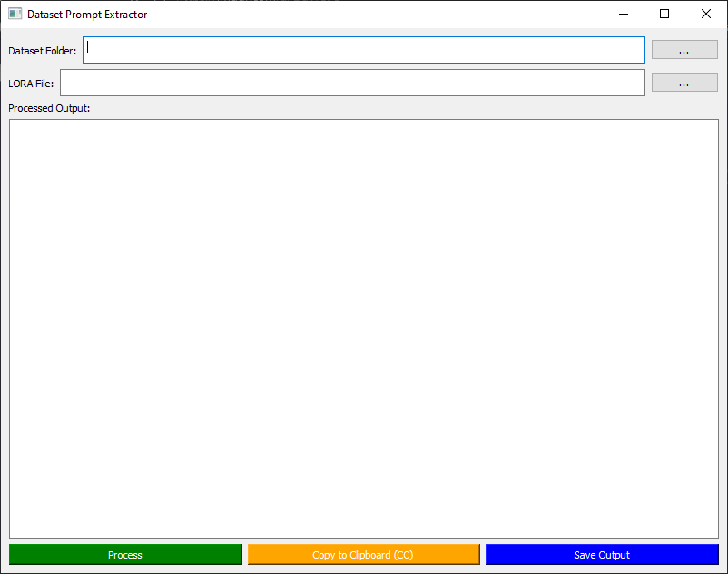Click the 'LORA File:' label
This screenshot has height=574, width=728.
coord(31,84)
